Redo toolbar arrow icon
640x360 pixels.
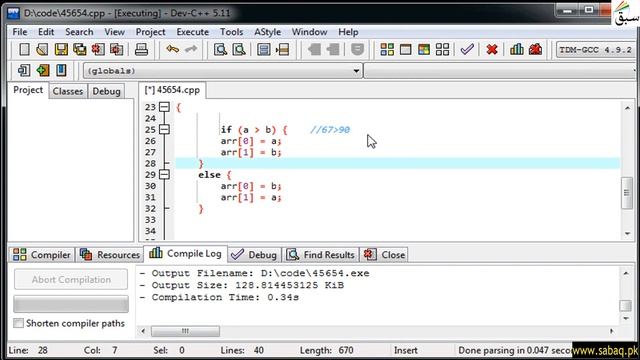click(191, 49)
